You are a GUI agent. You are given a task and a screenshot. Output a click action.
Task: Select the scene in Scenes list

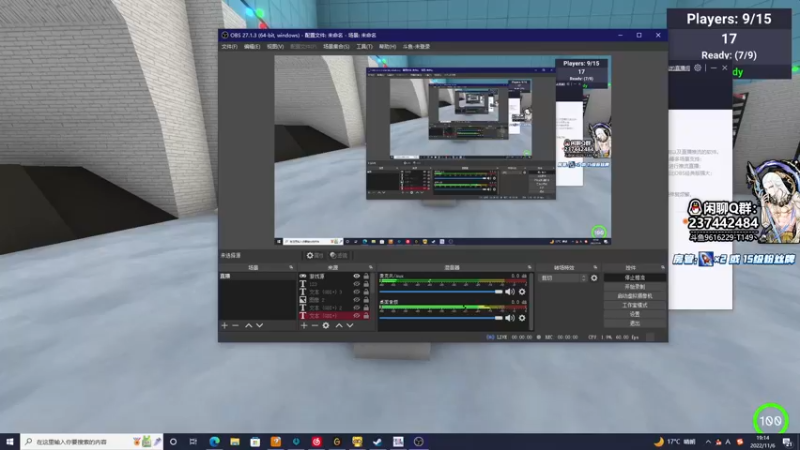tap(258, 276)
